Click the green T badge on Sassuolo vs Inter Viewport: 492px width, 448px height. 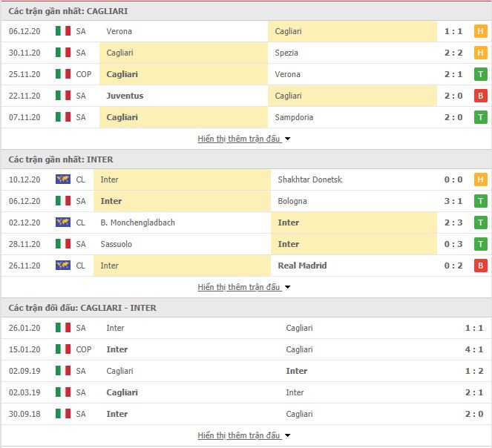(480, 244)
